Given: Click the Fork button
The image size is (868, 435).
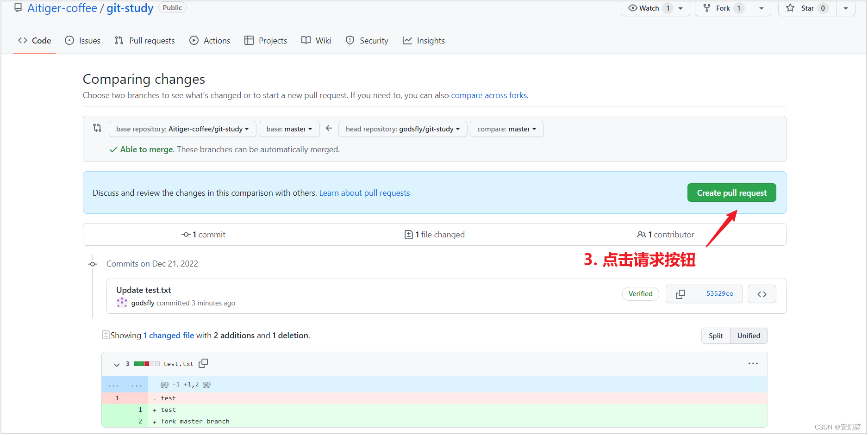Looking at the screenshot, I should tap(724, 8).
